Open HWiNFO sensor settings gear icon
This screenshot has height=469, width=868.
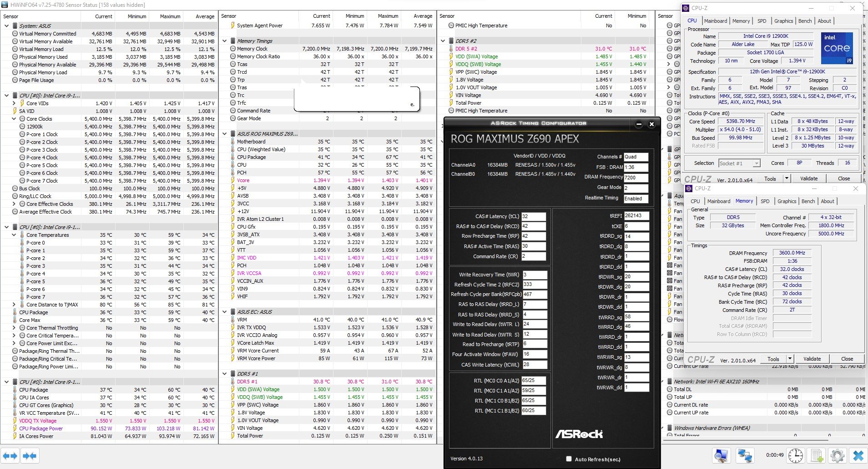[838, 455]
